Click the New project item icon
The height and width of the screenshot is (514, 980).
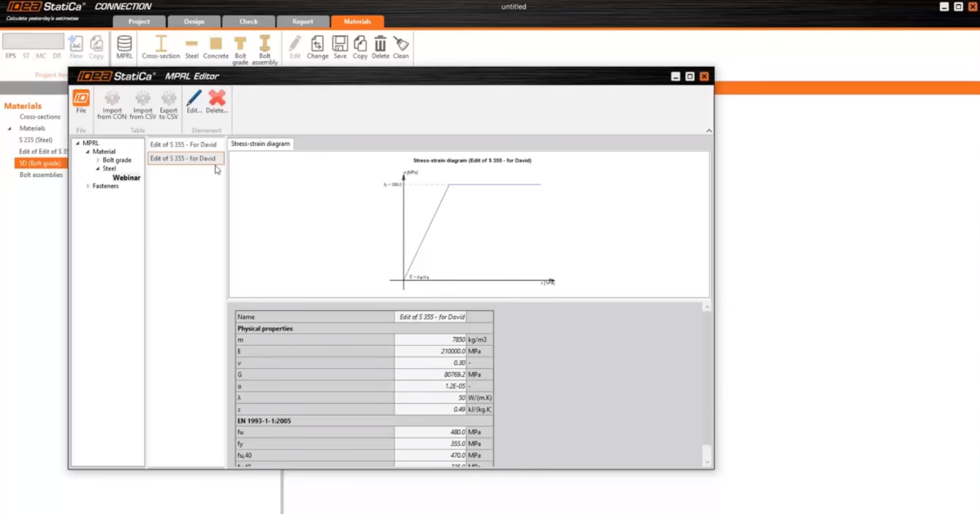point(76,47)
